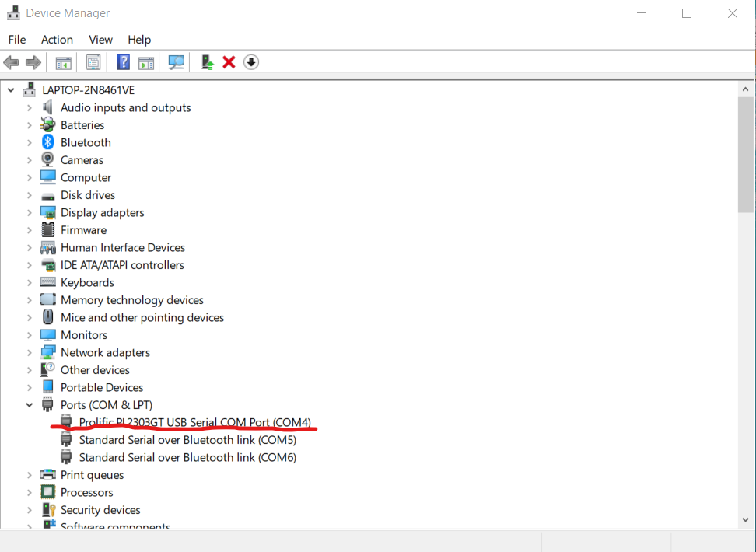This screenshot has height=552, width=756.
Task: Select the Bluetooth category item
Action: (86, 142)
